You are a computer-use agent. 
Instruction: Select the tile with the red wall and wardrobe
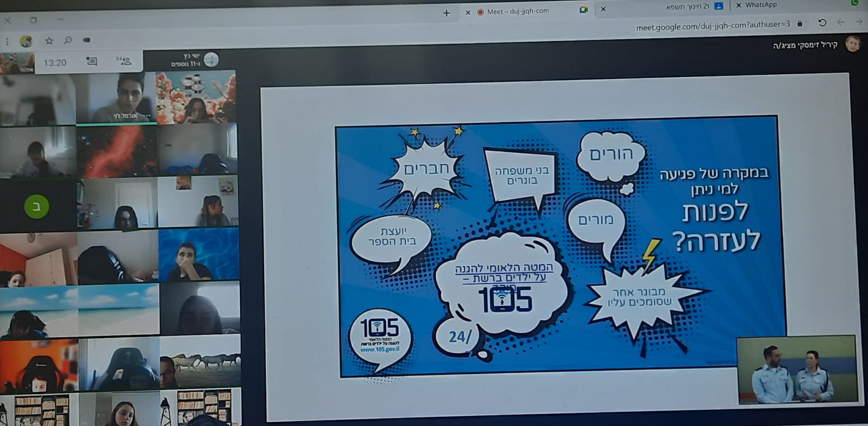(39, 259)
